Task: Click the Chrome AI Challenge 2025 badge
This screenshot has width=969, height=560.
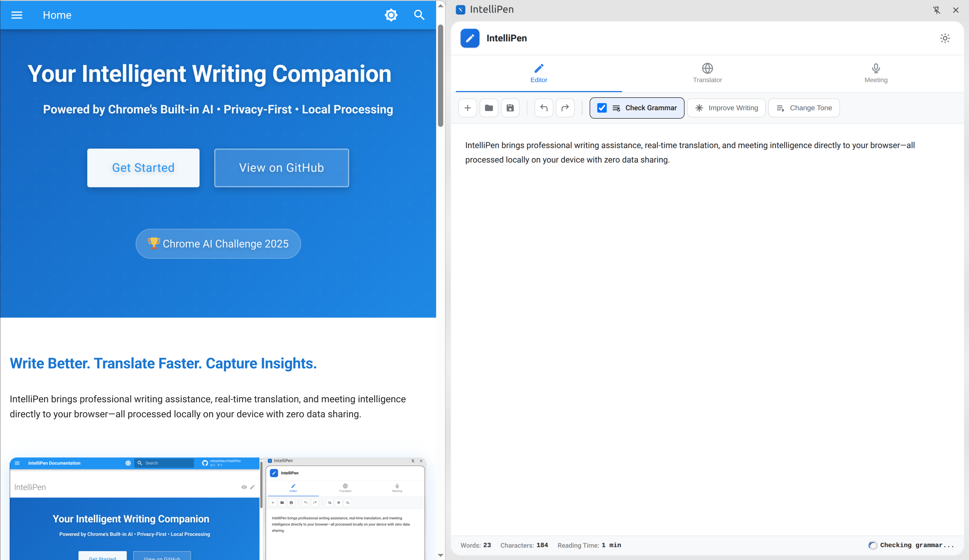Action: coord(218,244)
